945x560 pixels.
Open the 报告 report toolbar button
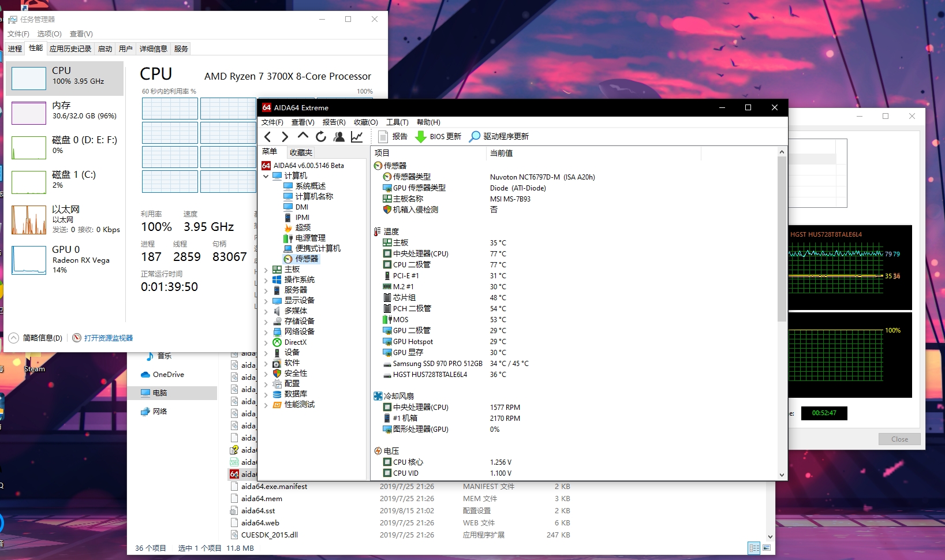(393, 137)
